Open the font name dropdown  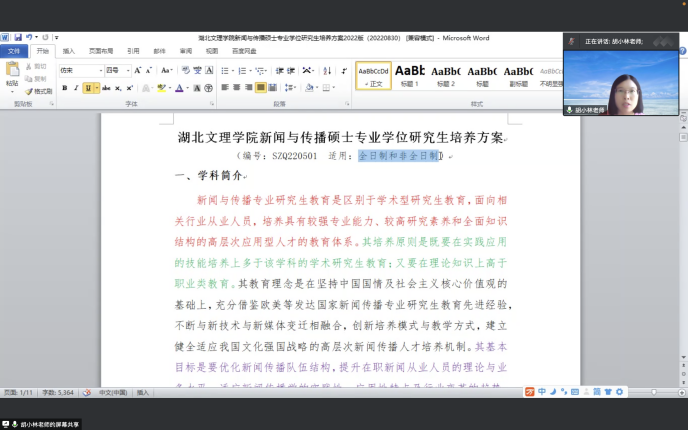[x=99, y=71]
